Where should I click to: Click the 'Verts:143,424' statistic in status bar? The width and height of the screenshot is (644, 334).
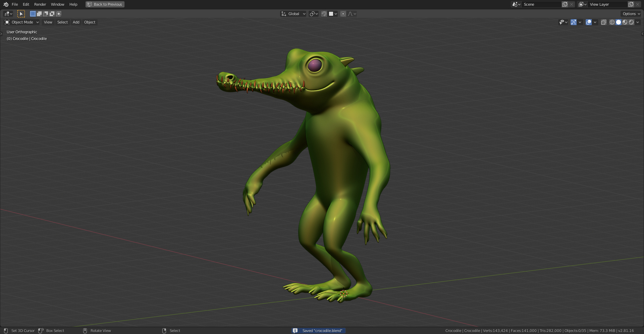pyautogui.click(x=495, y=331)
